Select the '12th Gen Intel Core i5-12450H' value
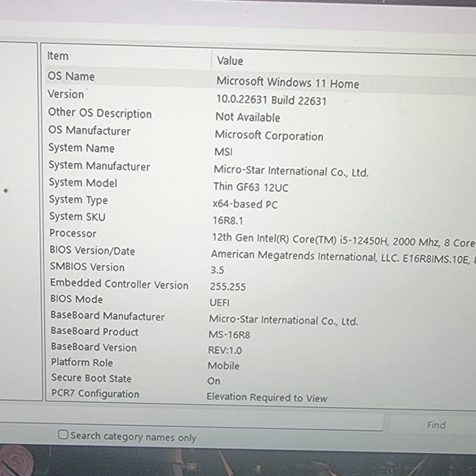Screen dimensions: 476x476 click(344, 240)
